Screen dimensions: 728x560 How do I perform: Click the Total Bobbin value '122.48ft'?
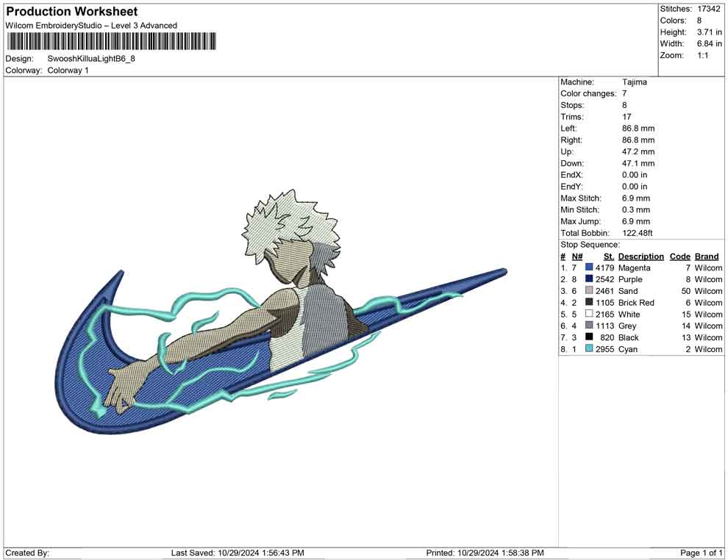pyautogui.click(x=638, y=233)
